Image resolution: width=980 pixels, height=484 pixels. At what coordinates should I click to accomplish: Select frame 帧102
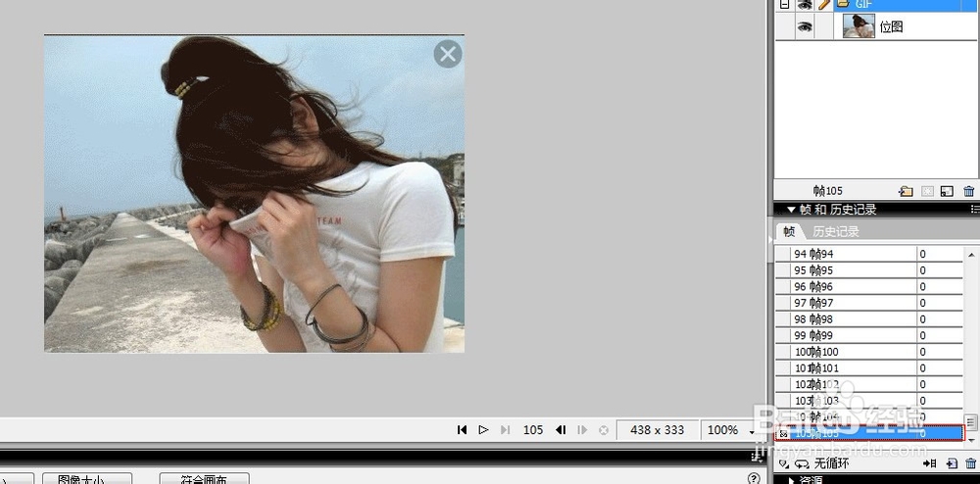point(868,384)
